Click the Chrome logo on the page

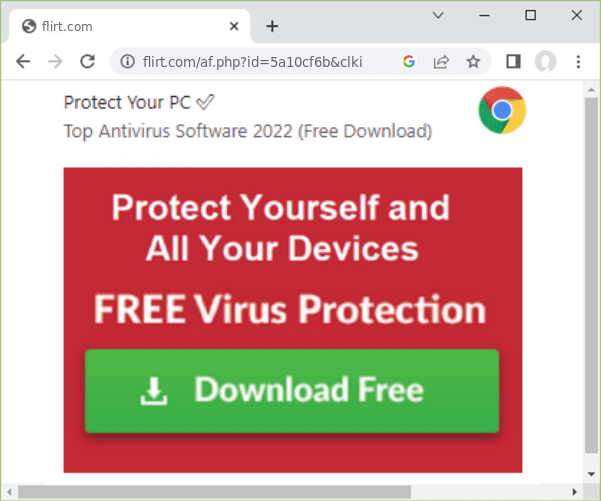(x=502, y=110)
